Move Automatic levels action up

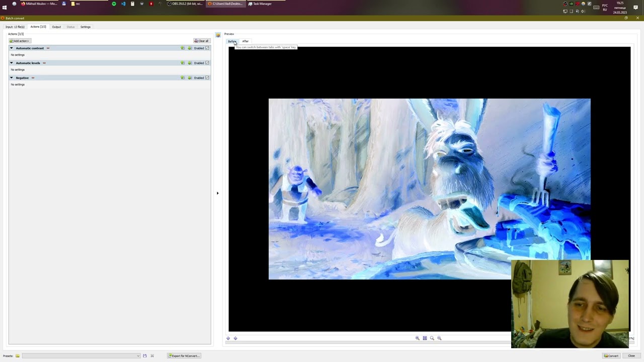click(183, 63)
